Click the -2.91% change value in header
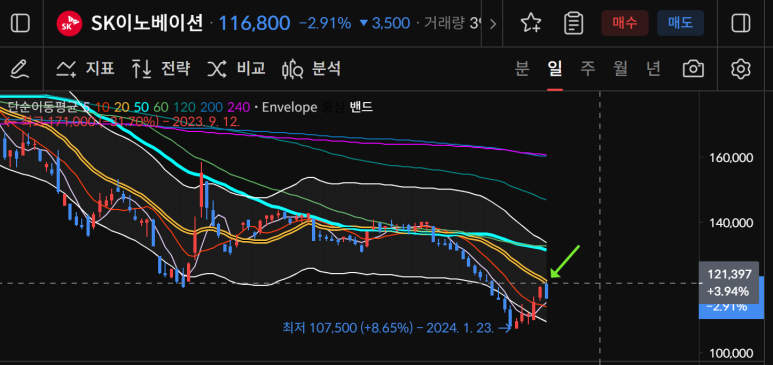This screenshot has height=365, width=773. click(x=325, y=23)
